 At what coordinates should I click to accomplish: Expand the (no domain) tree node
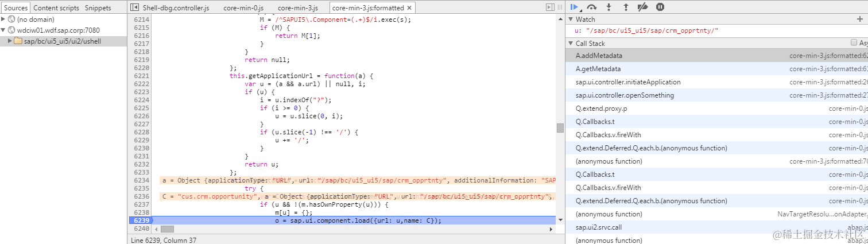[3, 20]
